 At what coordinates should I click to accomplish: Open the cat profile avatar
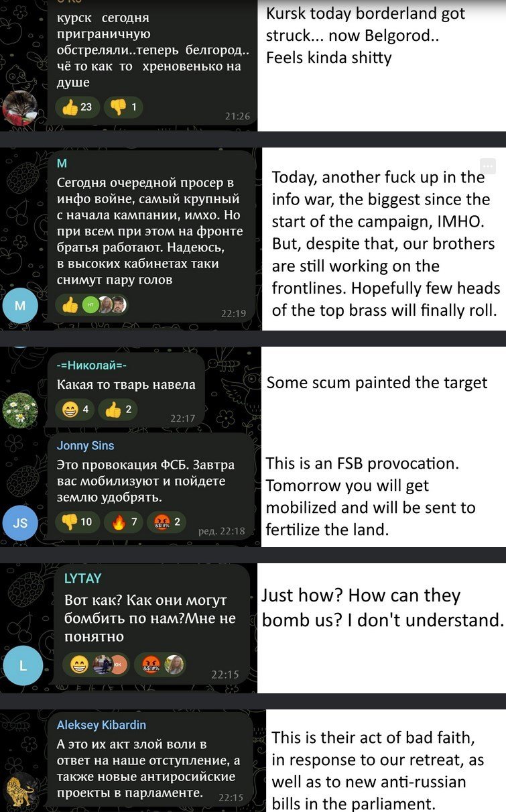(20, 107)
